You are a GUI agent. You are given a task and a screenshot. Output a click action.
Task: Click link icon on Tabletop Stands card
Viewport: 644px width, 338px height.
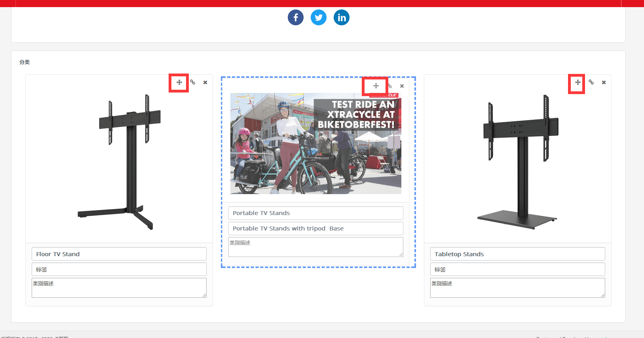click(x=591, y=82)
